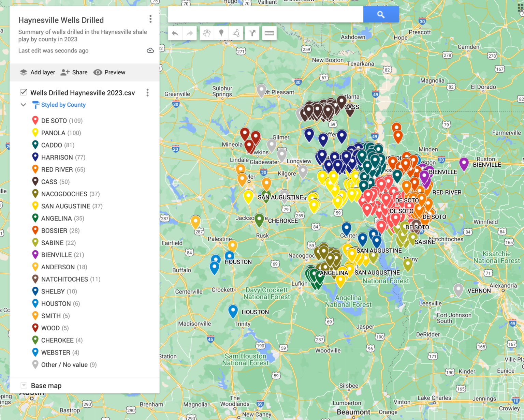Open the layer options three-dot menu
The height and width of the screenshot is (420, 524).
147,92
